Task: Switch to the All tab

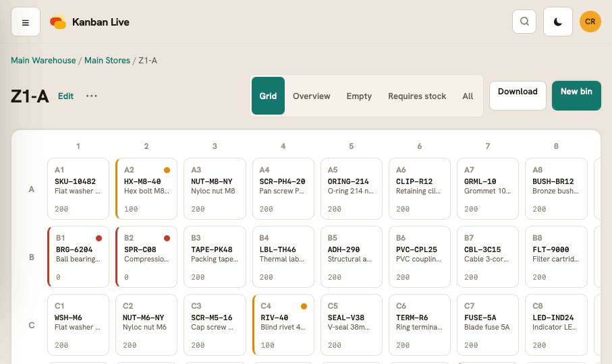Action: tap(468, 96)
